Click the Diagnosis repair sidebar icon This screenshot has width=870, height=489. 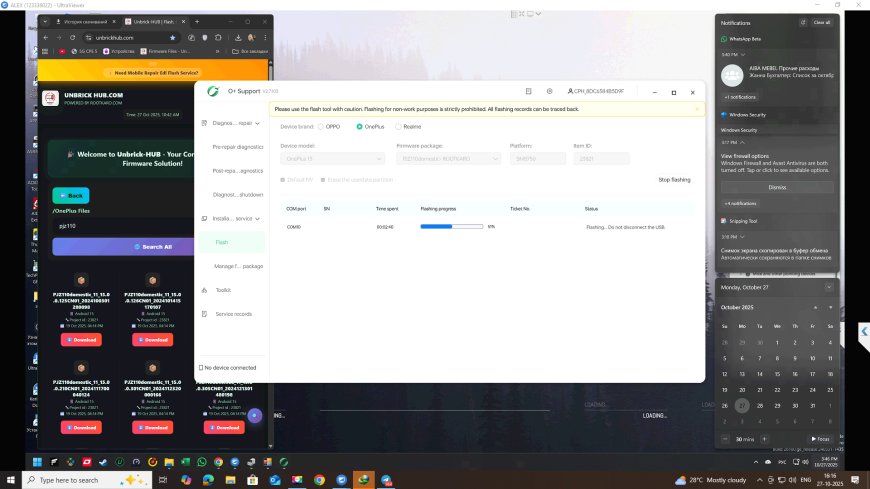204,123
